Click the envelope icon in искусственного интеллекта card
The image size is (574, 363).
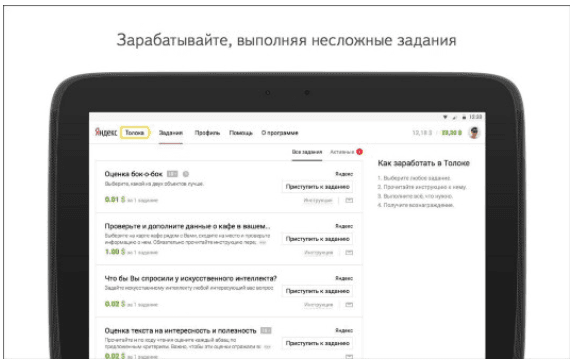[x=349, y=305]
